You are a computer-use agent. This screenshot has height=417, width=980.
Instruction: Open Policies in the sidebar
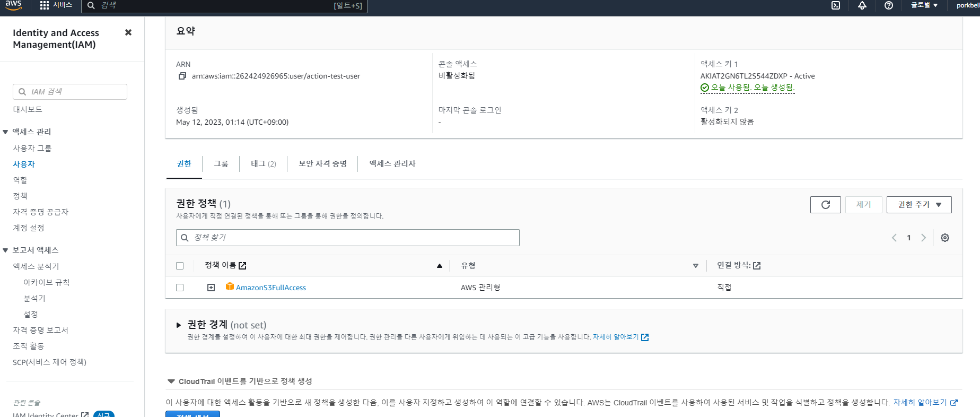pyautogui.click(x=20, y=196)
